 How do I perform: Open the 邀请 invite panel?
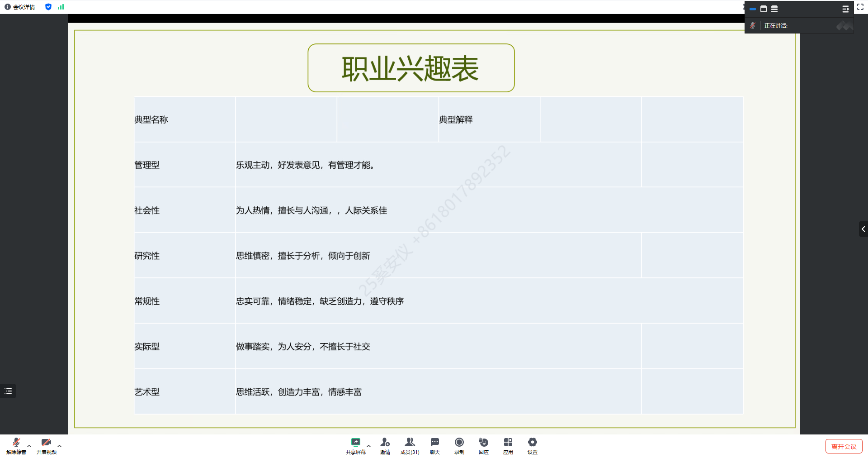click(x=385, y=445)
